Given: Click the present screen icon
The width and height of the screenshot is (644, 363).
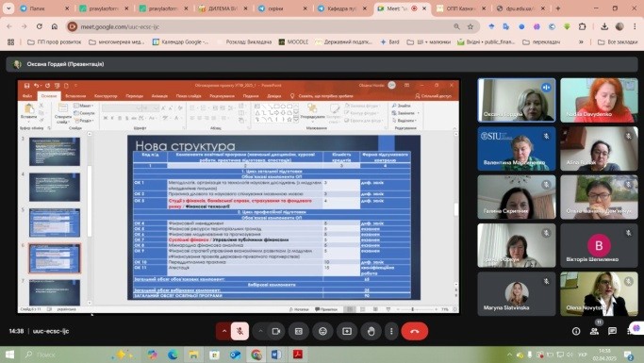Looking at the screenshot, I should 347,331.
